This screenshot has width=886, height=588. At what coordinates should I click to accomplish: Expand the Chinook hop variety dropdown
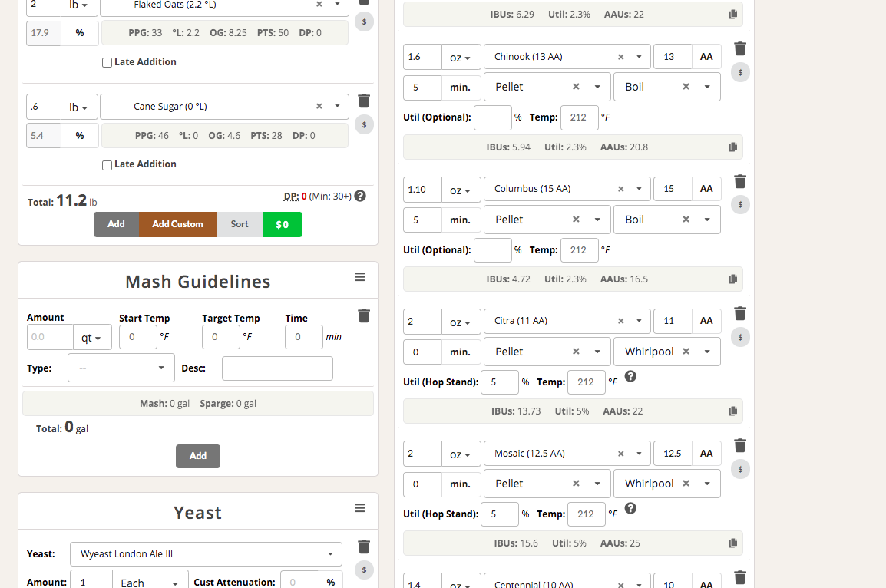[639, 57]
